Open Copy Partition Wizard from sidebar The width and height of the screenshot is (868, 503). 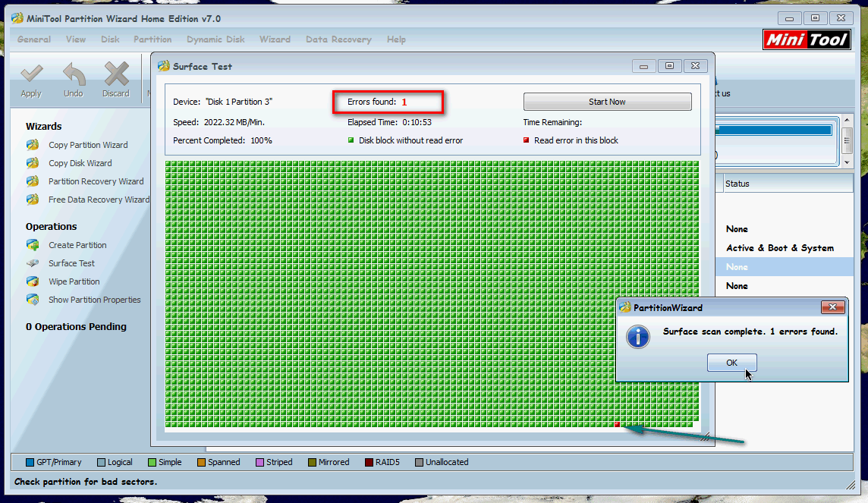[88, 145]
